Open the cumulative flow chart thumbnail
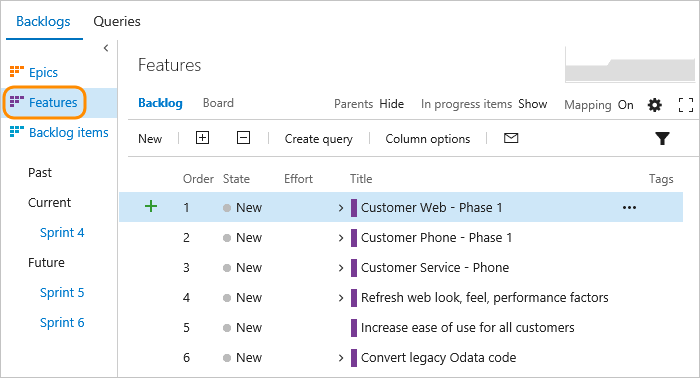The width and height of the screenshot is (700, 378). (x=630, y=64)
